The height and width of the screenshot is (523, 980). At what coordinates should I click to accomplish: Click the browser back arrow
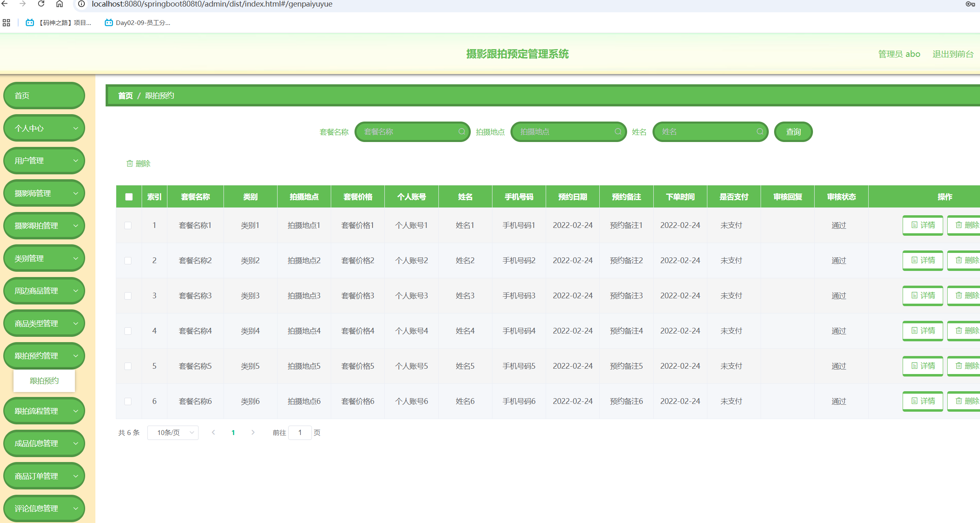[5, 4]
